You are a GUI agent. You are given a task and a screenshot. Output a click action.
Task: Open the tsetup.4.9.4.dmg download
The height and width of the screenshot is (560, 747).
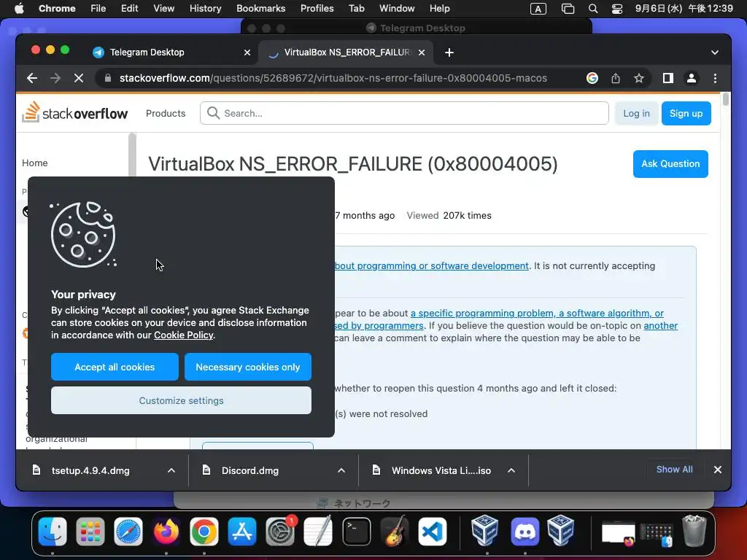click(90, 470)
